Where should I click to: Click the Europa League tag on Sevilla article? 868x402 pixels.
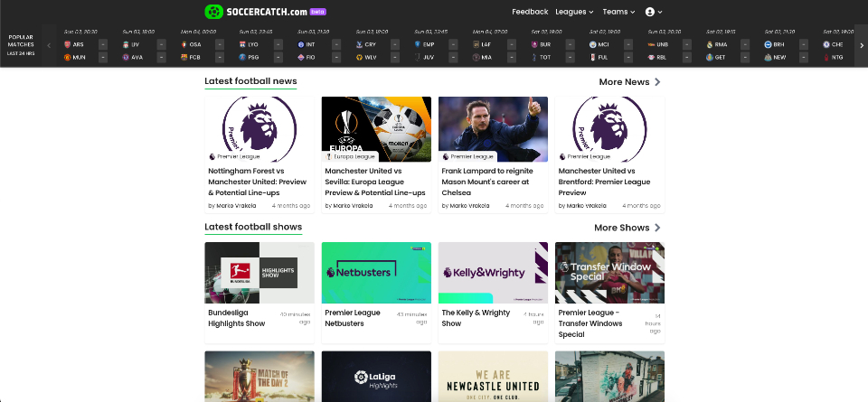[350, 156]
